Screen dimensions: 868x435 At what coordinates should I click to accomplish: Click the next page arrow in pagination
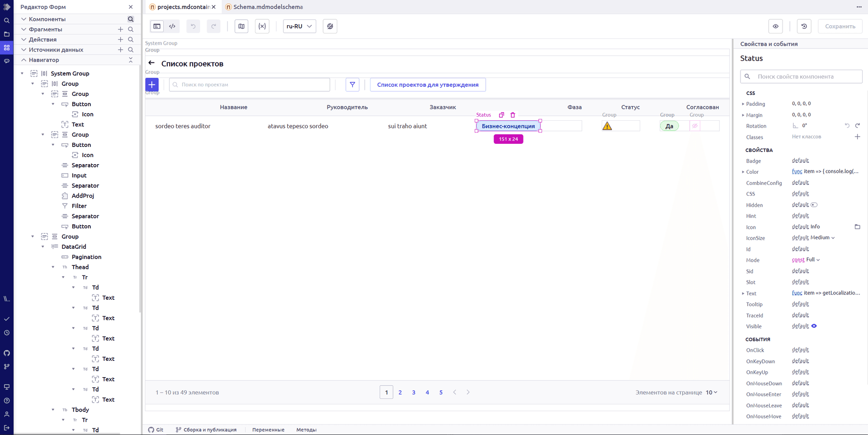pos(468,392)
